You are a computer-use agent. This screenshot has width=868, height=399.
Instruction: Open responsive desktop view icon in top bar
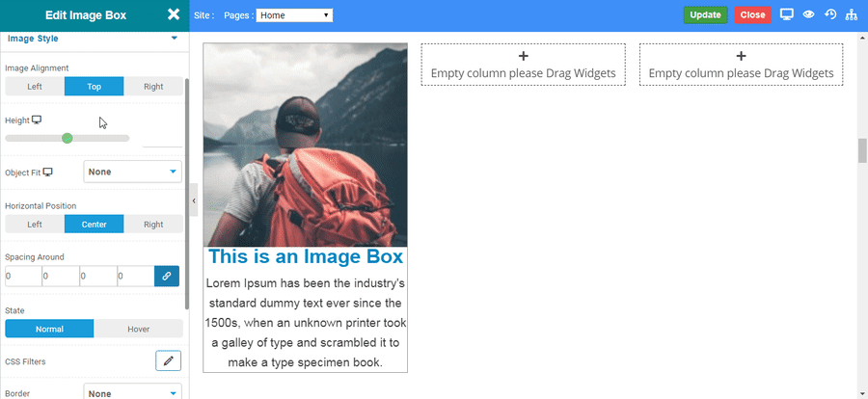pyautogui.click(x=787, y=14)
